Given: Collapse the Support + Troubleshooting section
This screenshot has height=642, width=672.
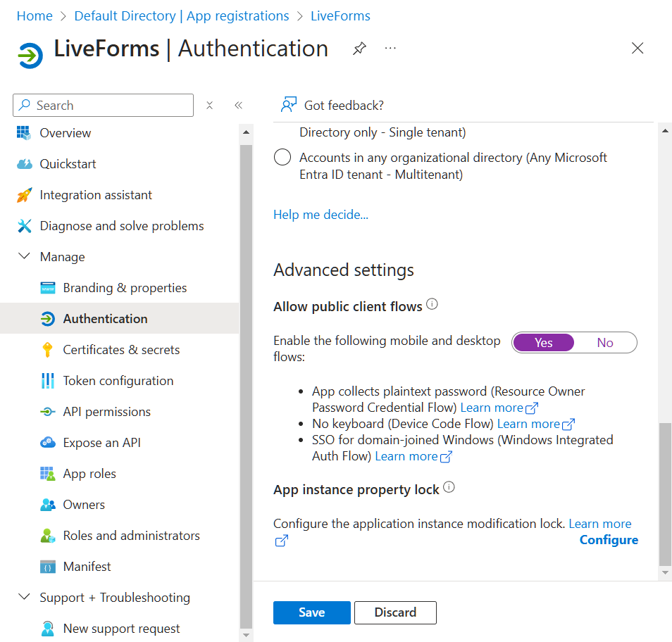Looking at the screenshot, I should [25, 598].
